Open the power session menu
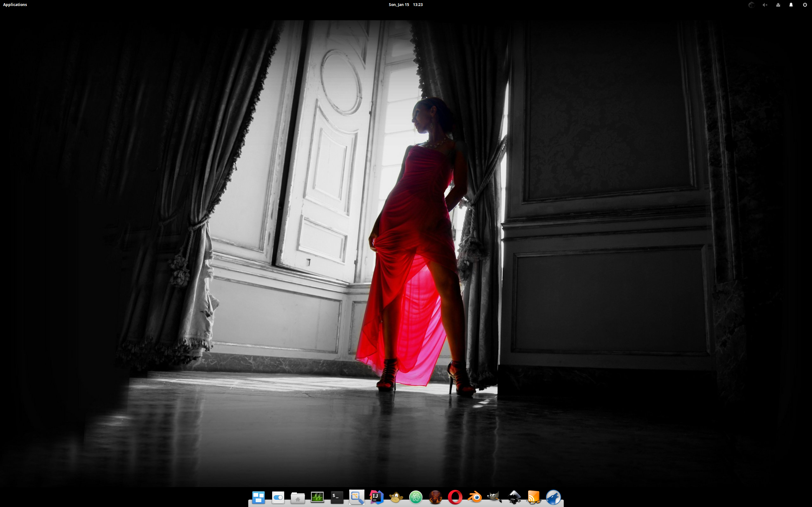This screenshot has height=507, width=812. tap(805, 5)
